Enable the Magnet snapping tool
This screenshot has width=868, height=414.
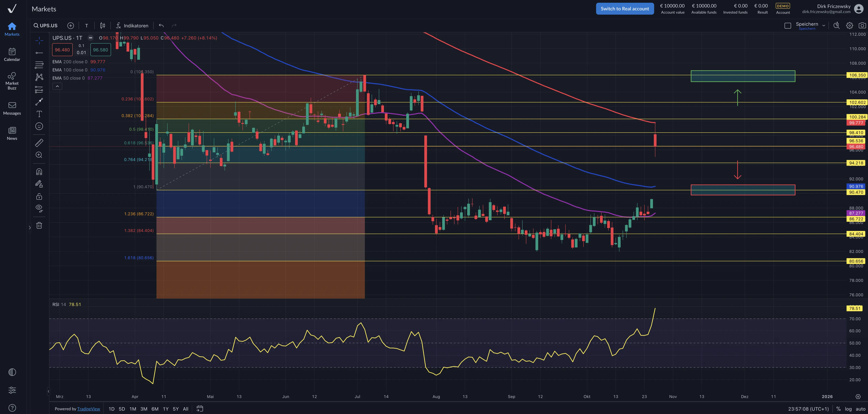click(x=39, y=172)
